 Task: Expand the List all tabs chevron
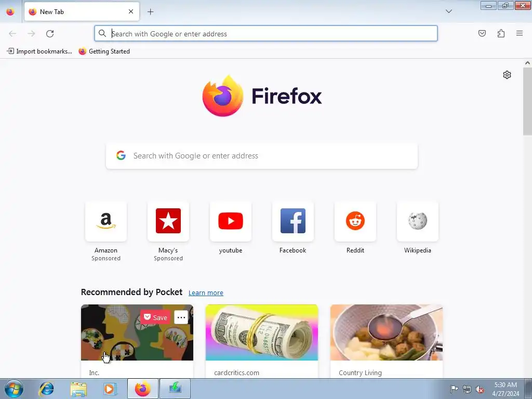[448, 11]
